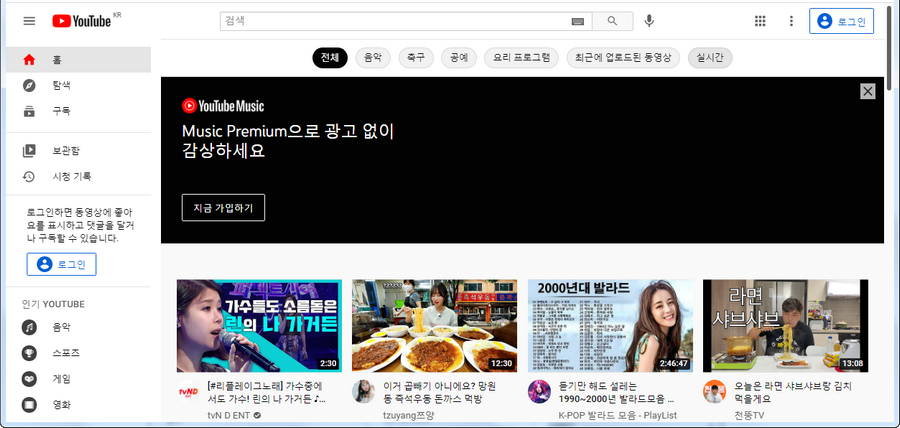Open 시청 기록 in the sidebar
900x428 pixels.
(x=79, y=176)
